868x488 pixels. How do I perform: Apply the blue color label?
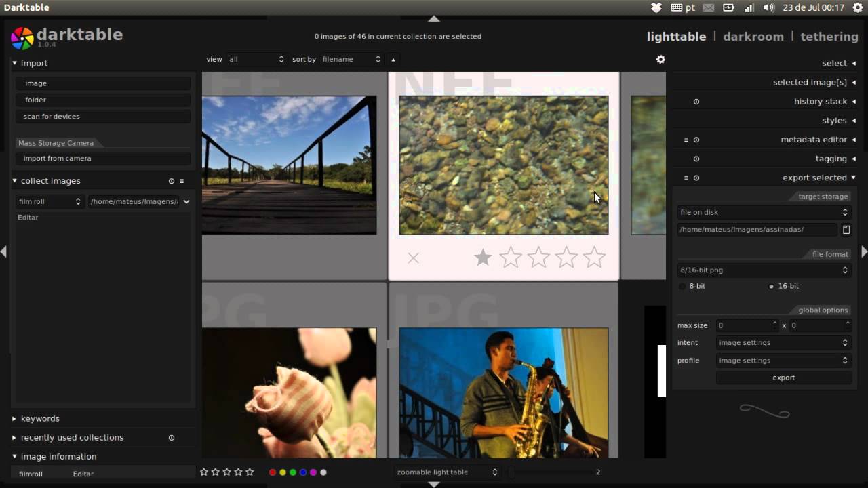tap(303, 472)
